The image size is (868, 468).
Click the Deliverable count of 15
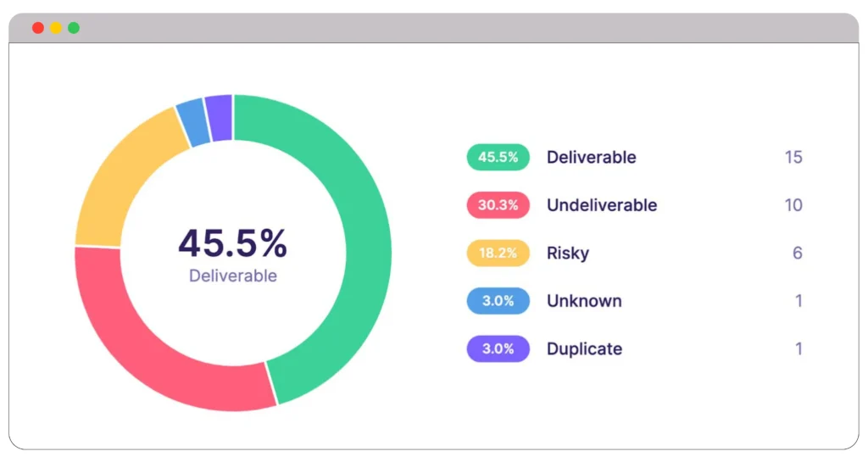[x=793, y=157]
